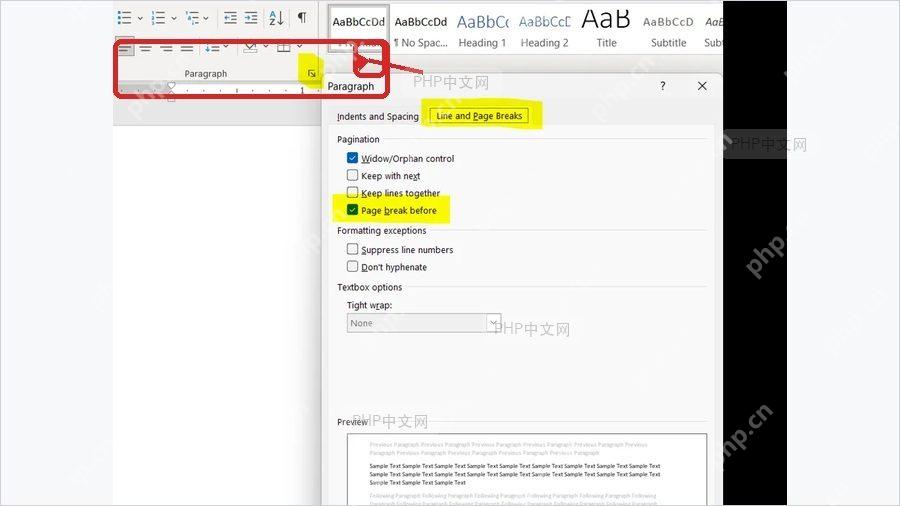Viewport: 900px width, 506px height.
Task: Toggle Show/Hide paragraph marks icon
Action: pos(302,18)
